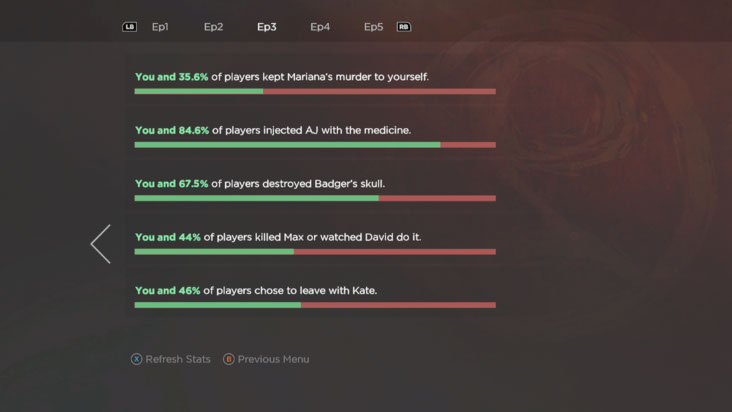Click the Badger's skull progress bar
The image size is (732, 412).
[x=315, y=198]
